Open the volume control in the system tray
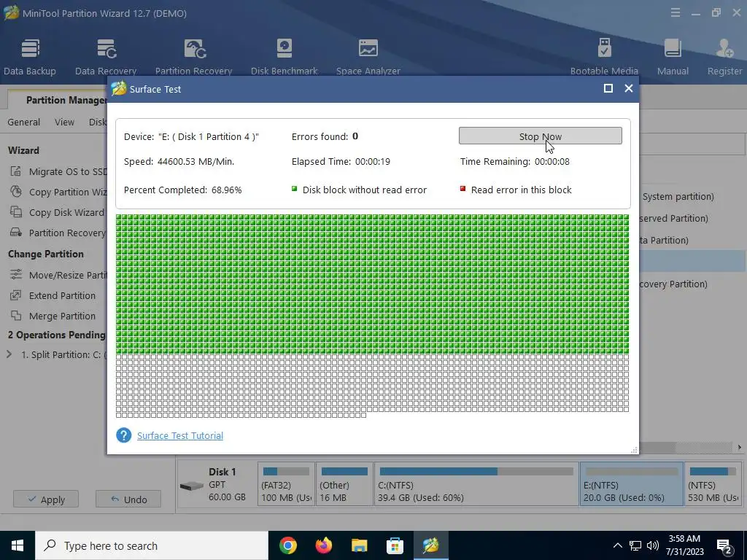Viewport: 747px width, 560px height. click(x=653, y=545)
